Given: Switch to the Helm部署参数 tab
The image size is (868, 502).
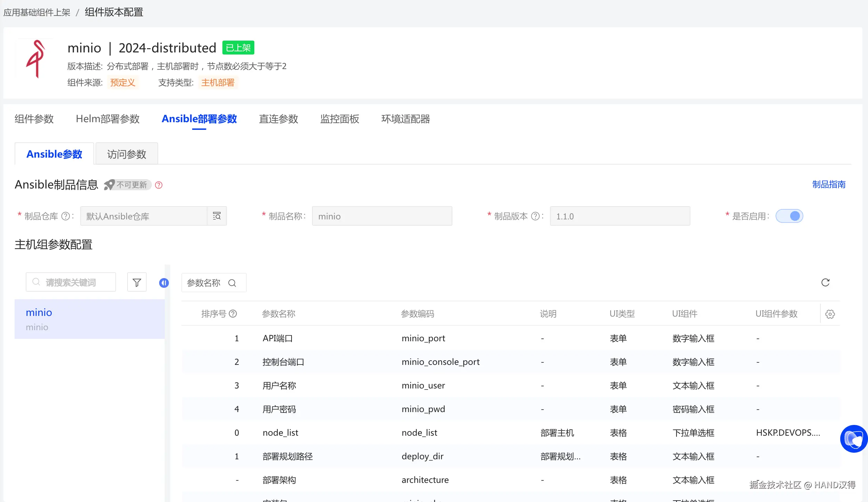Looking at the screenshot, I should tap(108, 119).
